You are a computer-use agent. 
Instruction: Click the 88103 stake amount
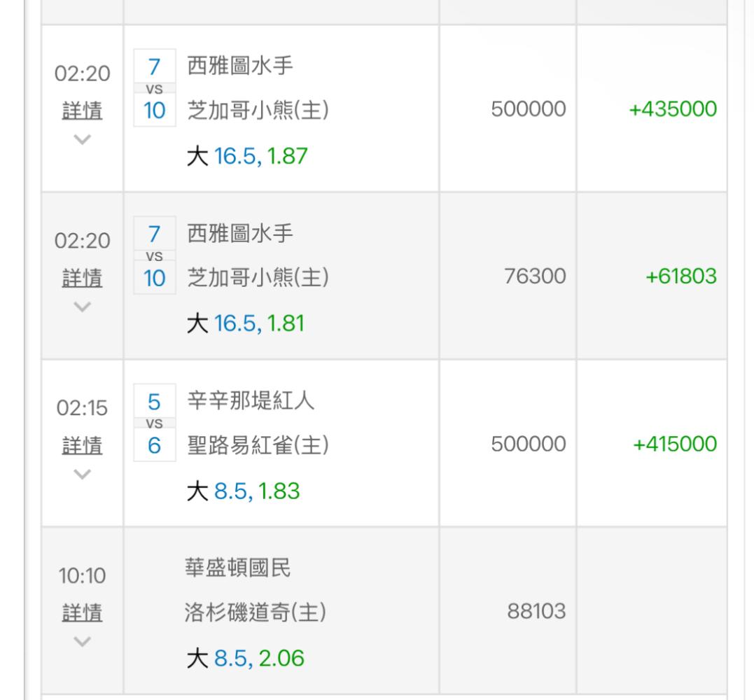[x=536, y=612]
